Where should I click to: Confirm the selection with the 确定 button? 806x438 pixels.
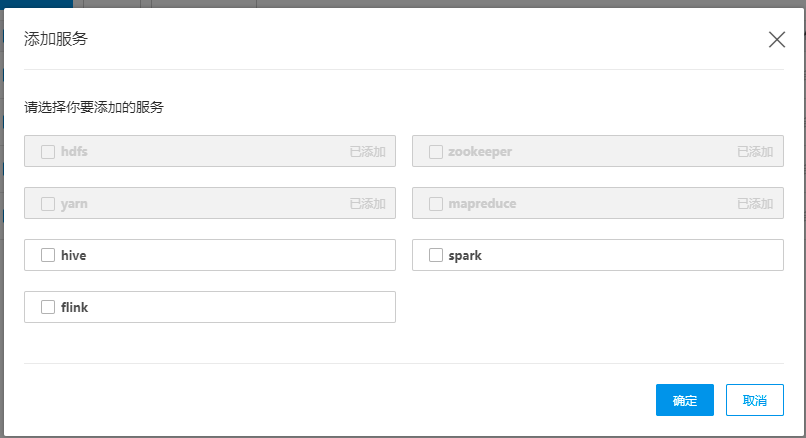[685, 400]
